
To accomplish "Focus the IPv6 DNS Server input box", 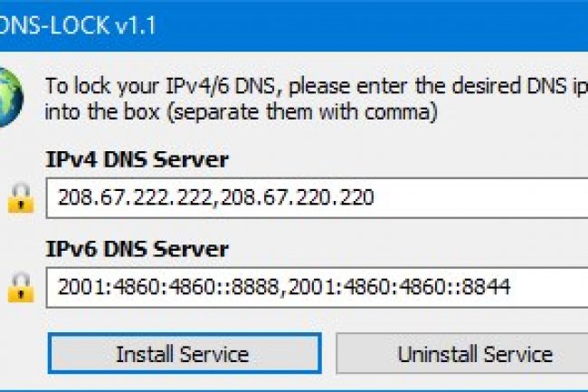I will tap(317, 287).
